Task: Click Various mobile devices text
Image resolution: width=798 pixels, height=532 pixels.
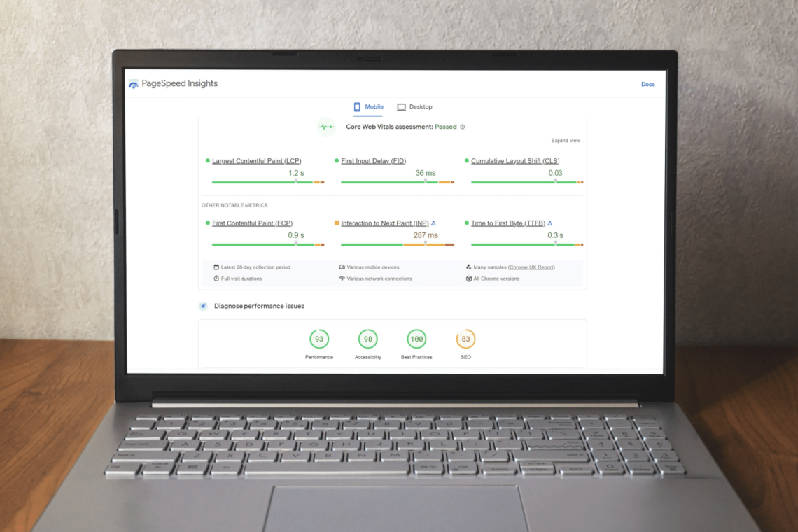Action: 373,267
